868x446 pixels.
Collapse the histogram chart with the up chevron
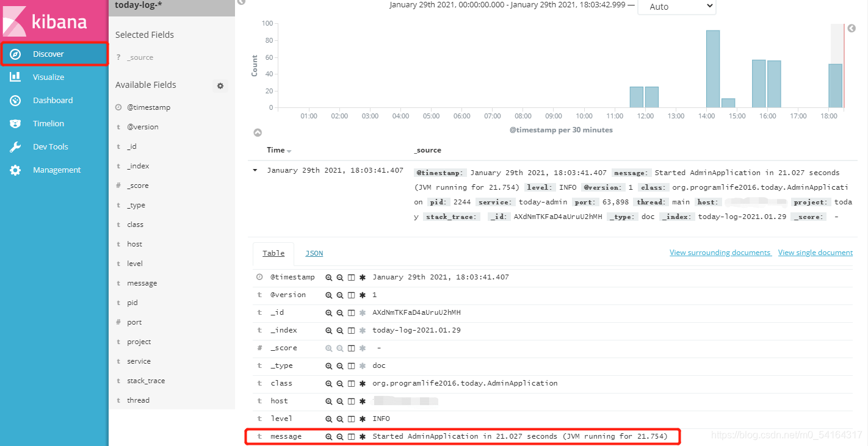pos(258,132)
